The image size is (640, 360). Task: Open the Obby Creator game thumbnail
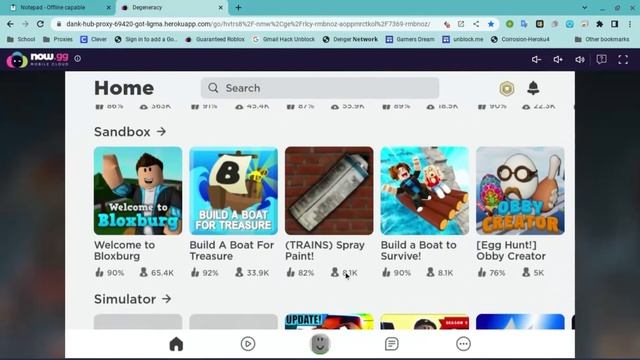point(520,191)
